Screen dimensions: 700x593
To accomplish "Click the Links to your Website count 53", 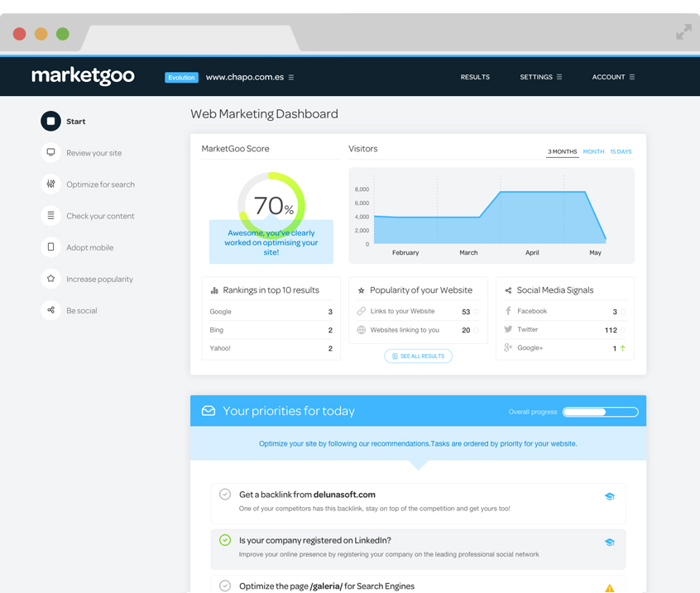I will (466, 312).
